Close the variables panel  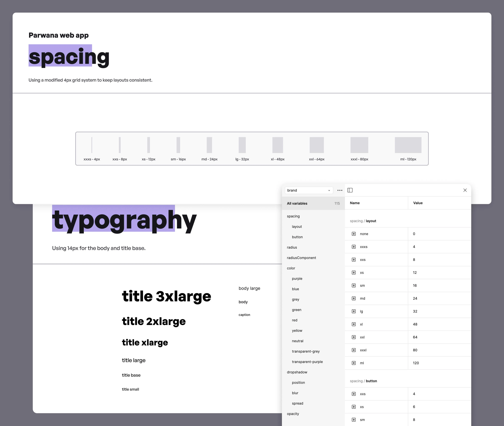coord(465,190)
